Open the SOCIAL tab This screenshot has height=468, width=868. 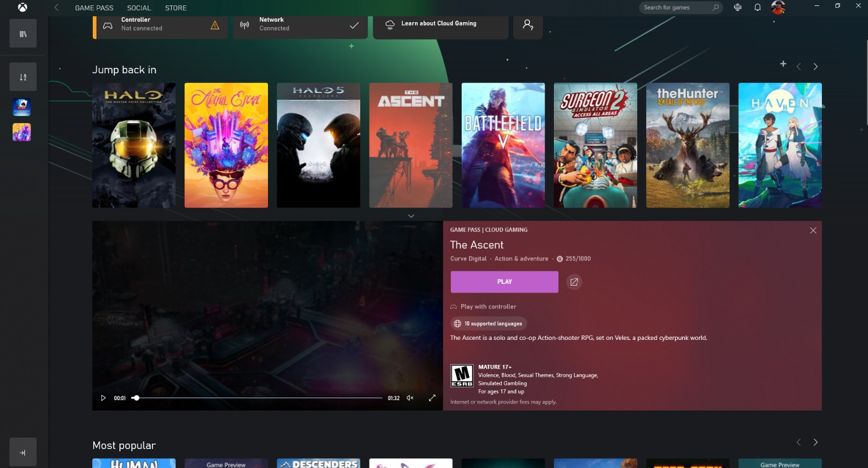coord(139,8)
